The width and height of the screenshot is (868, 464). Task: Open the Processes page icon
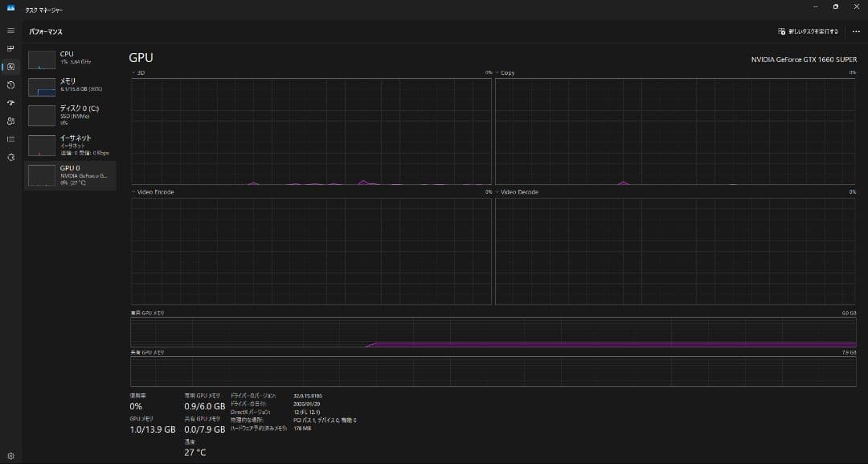(x=10, y=48)
